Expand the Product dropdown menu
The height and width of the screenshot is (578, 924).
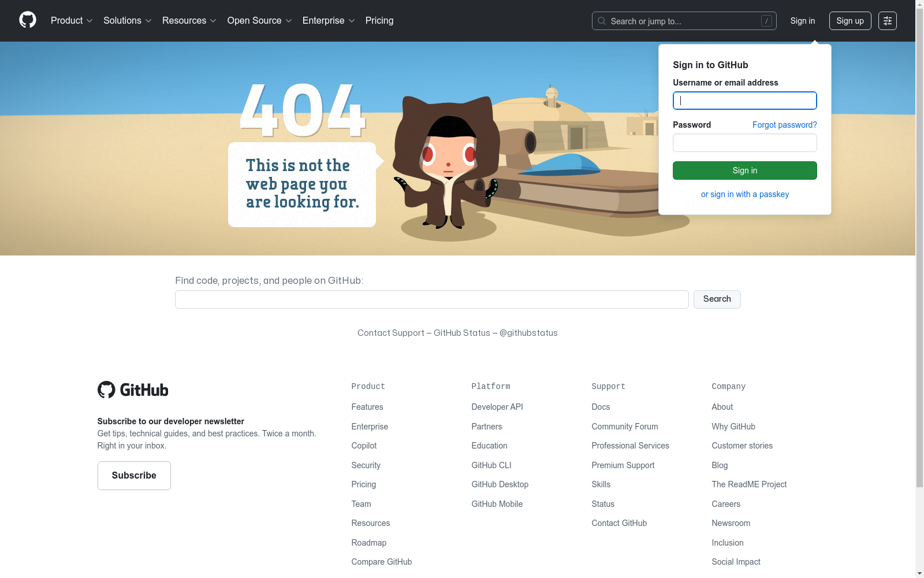pyautogui.click(x=72, y=20)
